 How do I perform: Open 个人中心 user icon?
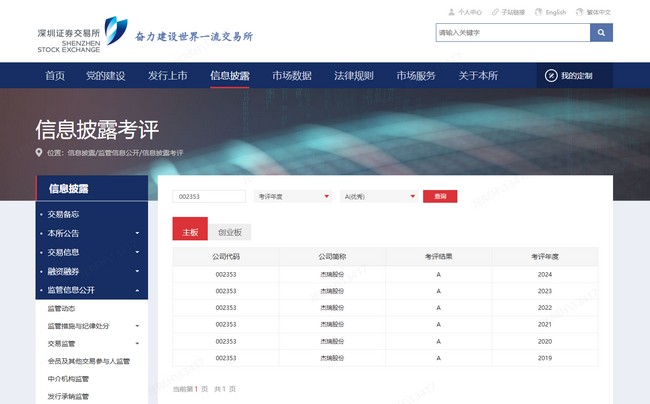point(450,12)
